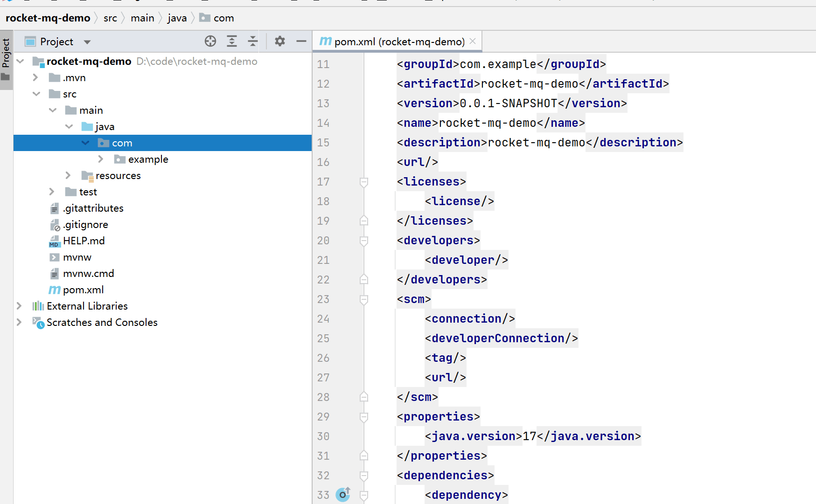The image size is (816, 504).
Task: Click the java.version value 17
Action: 530,436
